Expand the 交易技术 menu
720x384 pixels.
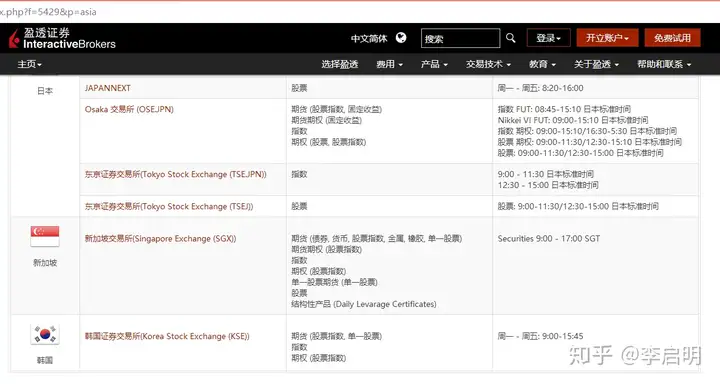coord(488,64)
